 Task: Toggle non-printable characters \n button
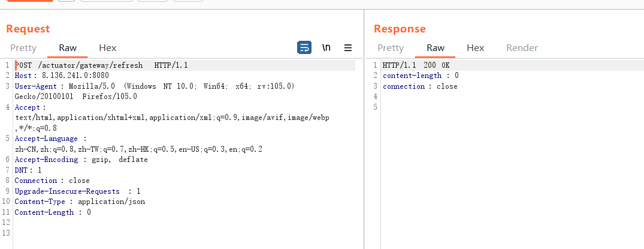pos(326,48)
